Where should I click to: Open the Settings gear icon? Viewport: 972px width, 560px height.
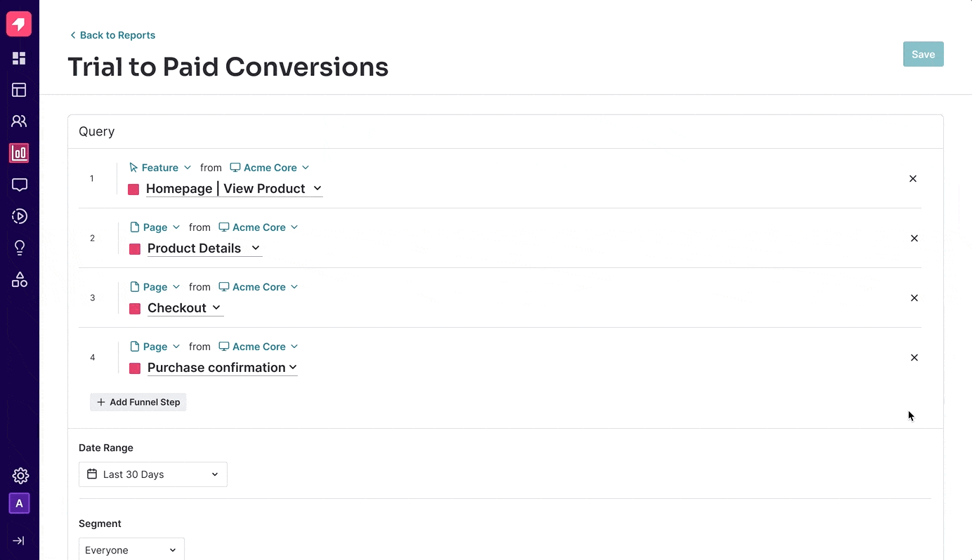[20, 476]
